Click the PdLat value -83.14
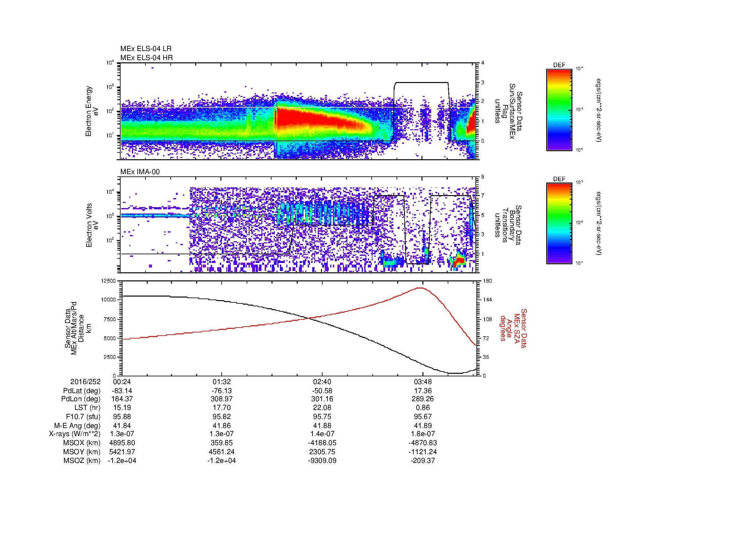756x534 pixels. [x=122, y=391]
